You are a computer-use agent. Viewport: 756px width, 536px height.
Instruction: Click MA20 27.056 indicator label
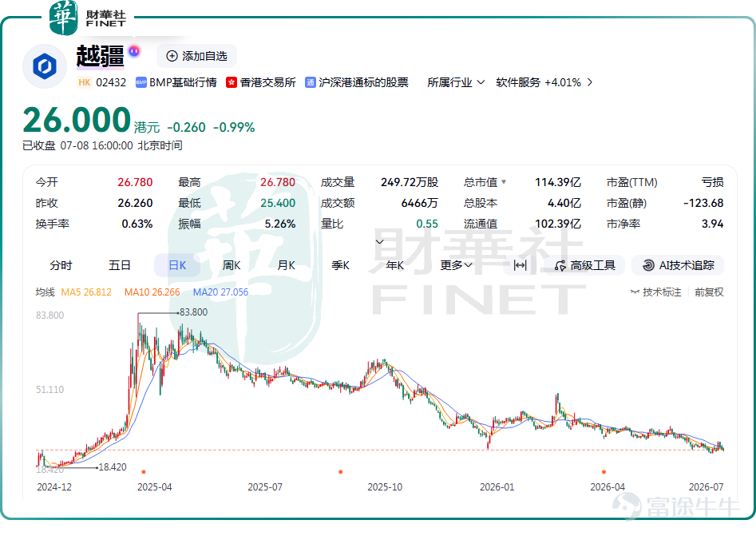click(220, 292)
